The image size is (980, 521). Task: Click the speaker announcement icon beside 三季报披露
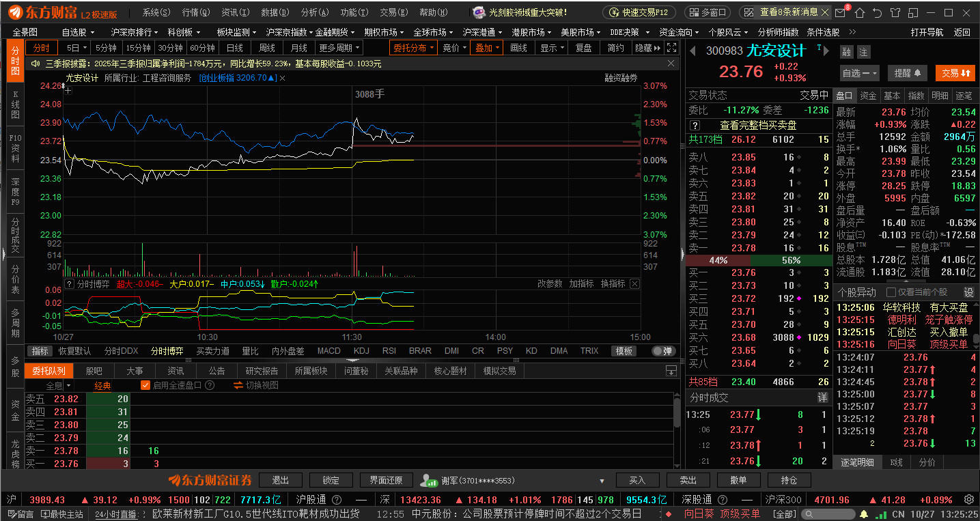click(36, 64)
